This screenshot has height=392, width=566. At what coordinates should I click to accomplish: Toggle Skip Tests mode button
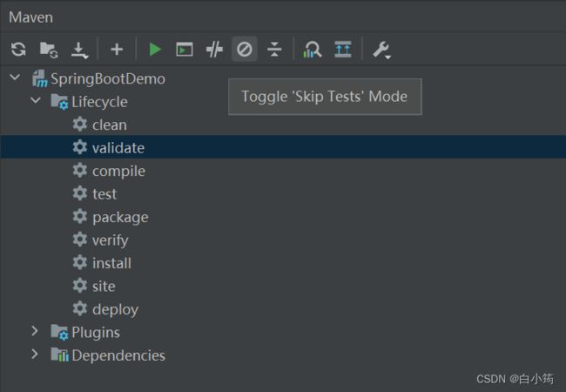click(245, 49)
